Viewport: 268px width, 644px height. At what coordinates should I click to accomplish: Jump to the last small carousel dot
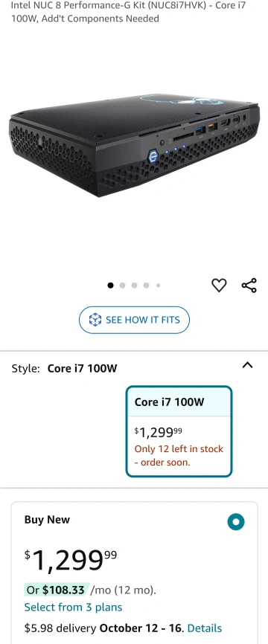click(158, 286)
